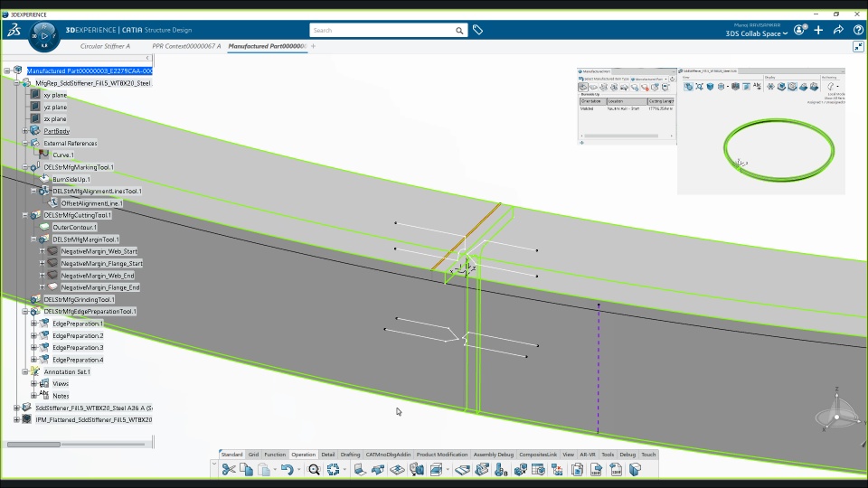Click the Fit All icon in preview panel
Screen dimensions: 868x488
699,87
